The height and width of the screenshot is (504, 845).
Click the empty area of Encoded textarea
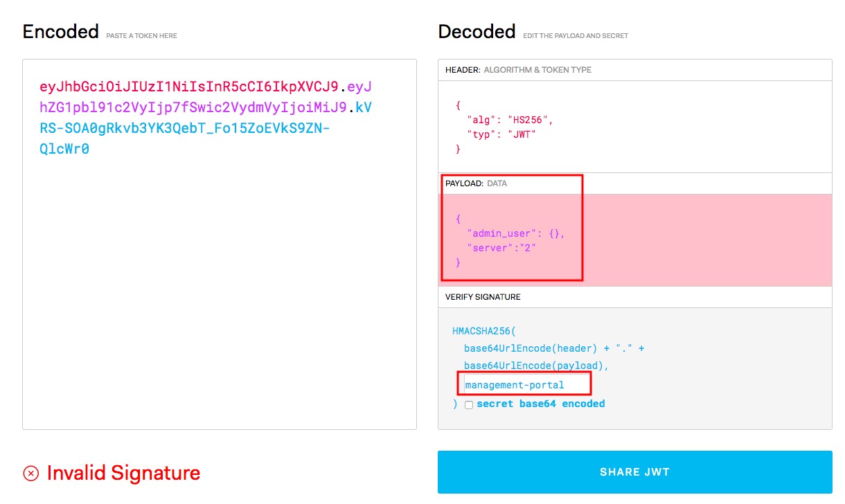click(219, 291)
